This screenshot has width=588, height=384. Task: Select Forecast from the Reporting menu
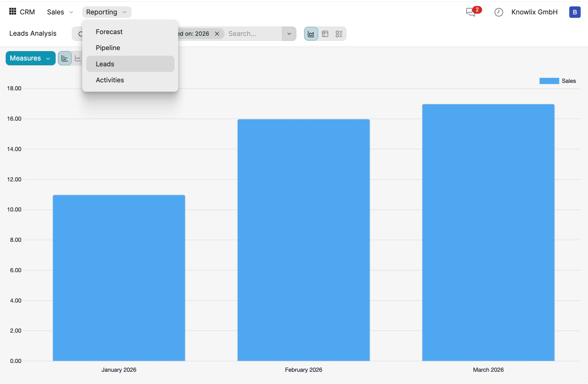pos(109,32)
